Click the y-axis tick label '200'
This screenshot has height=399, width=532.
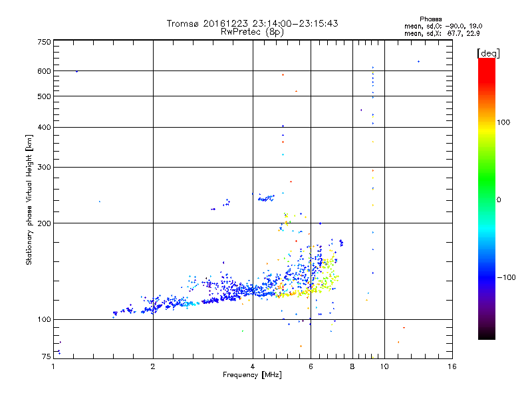tap(44, 223)
